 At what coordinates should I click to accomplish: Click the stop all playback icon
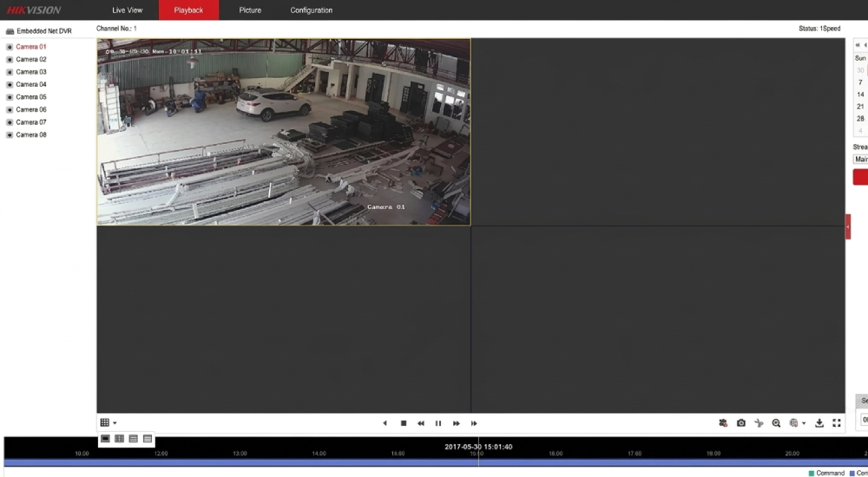point(723,423)
